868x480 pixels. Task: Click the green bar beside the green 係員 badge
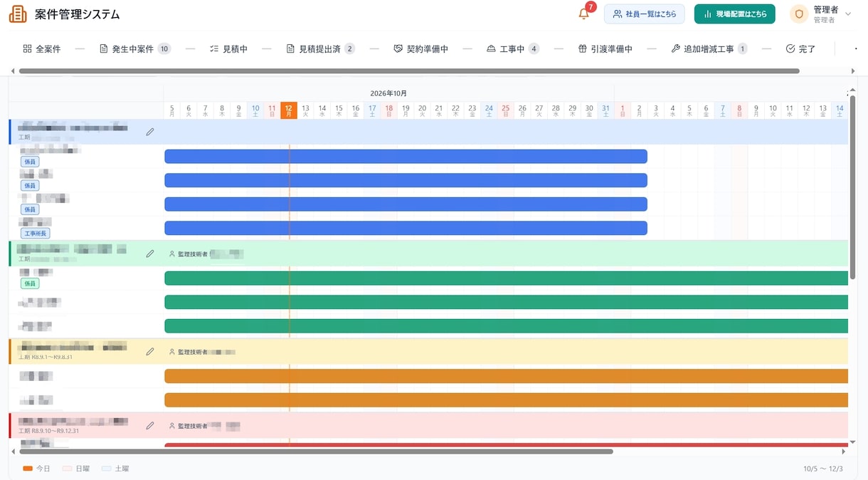click(x=506, y=278)
